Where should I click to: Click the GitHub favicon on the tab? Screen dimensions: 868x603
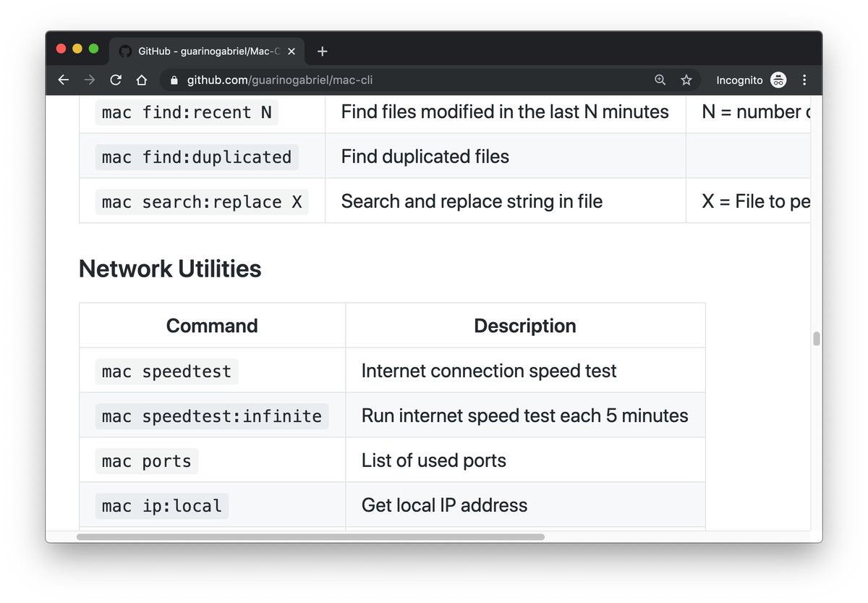click(125, 51)
